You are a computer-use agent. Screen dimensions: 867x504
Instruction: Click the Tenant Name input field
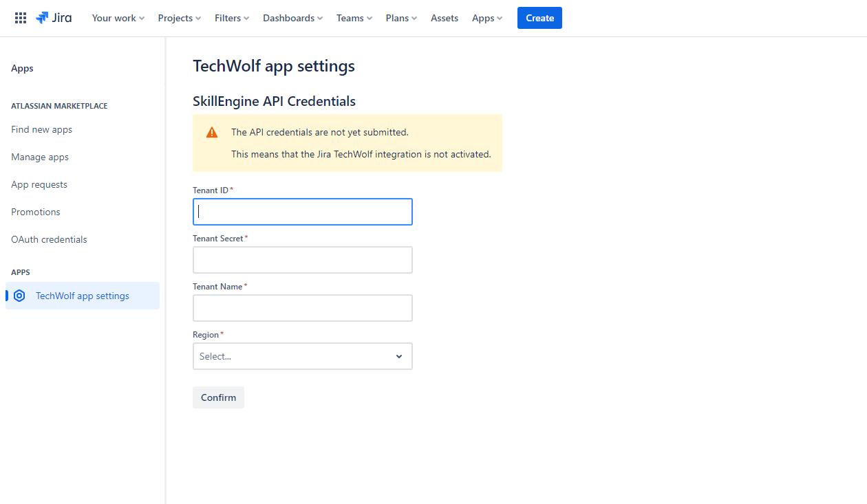click(302, 308)
